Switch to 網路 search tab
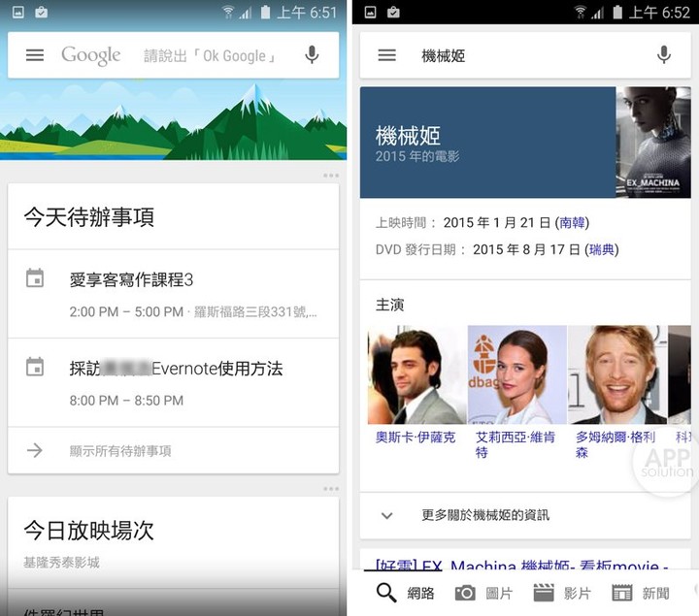Viewport: 699px width, 616px height. click(406, 593)
